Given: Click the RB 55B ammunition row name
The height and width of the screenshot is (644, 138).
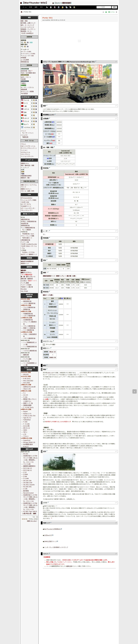Looking at the screenshot, I should click(46, 285).
